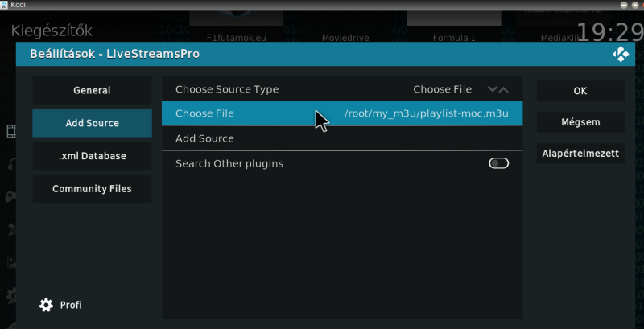Click the Choose File row

pos(342,113)
